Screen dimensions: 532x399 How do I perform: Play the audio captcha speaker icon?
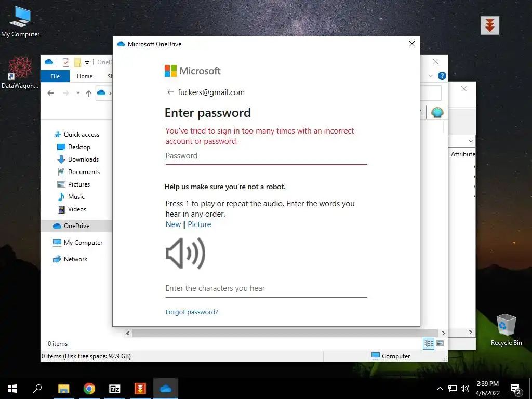[185, 254]
